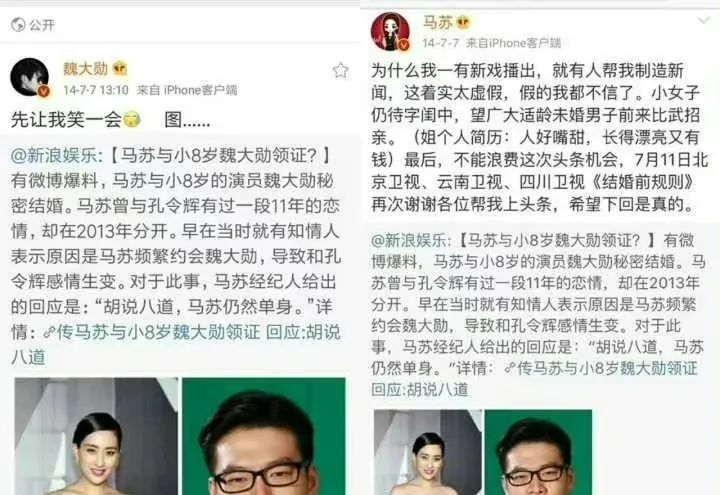Expand the chevron menu on 马苏's post
Viewport: 720px width, 495px height.
point(704,20)
